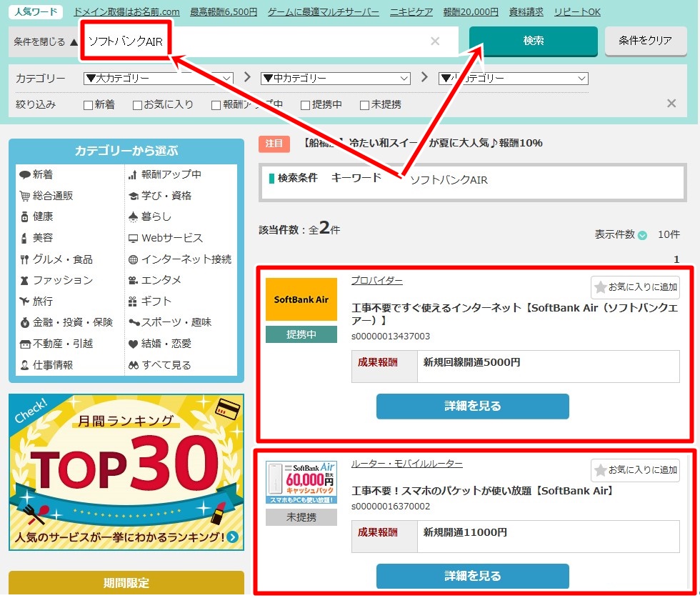Check the 提携中 filter checkbox
700x598 pixels.
306,105
